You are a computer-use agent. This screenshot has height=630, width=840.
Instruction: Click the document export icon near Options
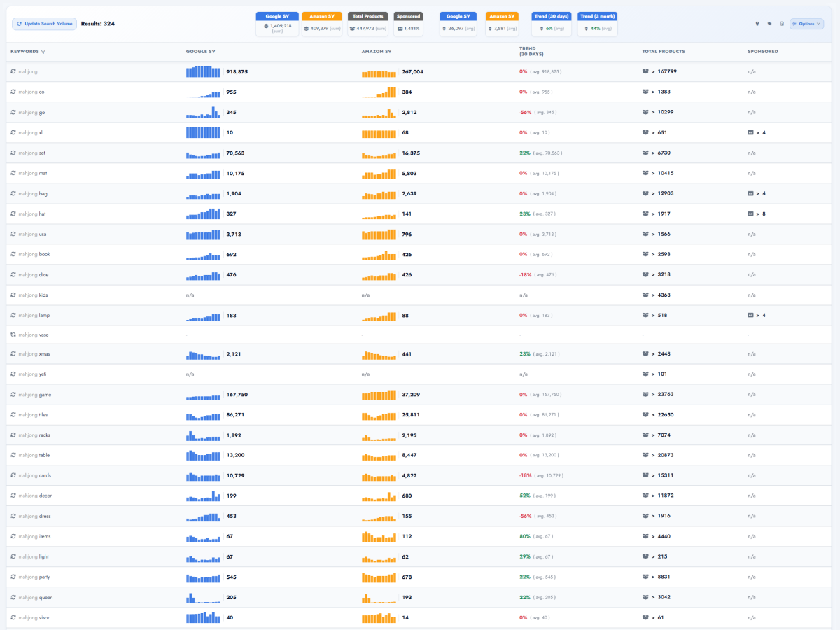tap(782, 24)
